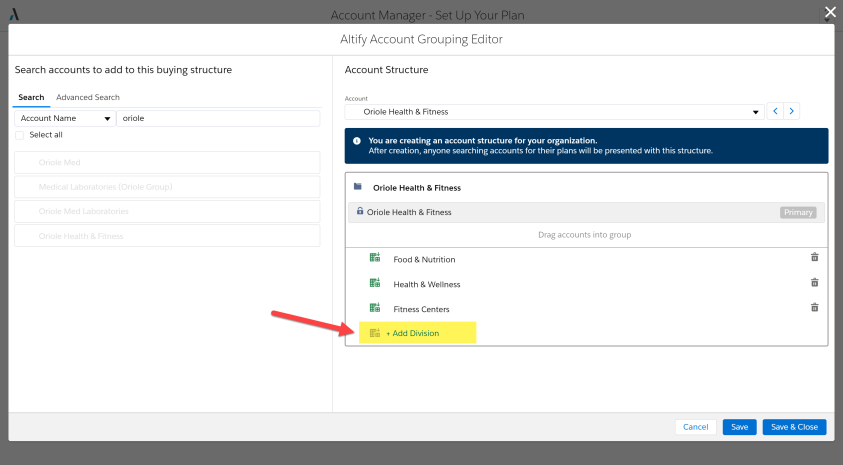
Task: Delete the Food & Nutrition division
Action: click(815, 257)
